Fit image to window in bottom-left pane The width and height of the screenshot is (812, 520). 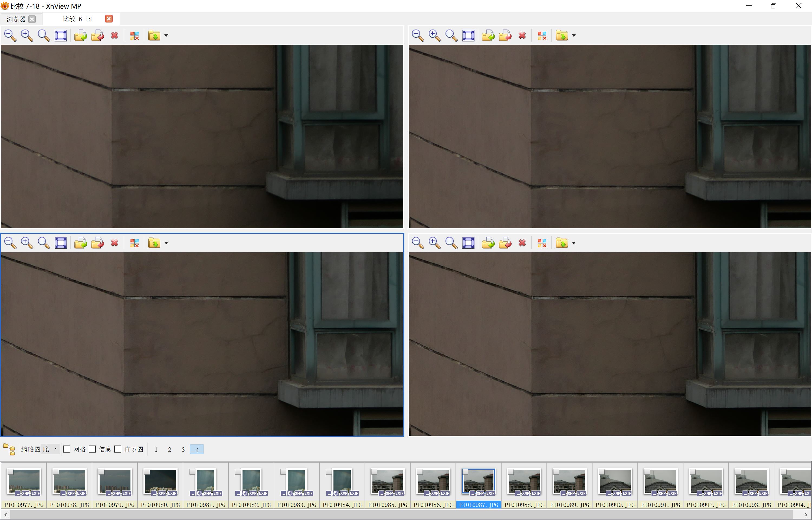pos(61,243)
